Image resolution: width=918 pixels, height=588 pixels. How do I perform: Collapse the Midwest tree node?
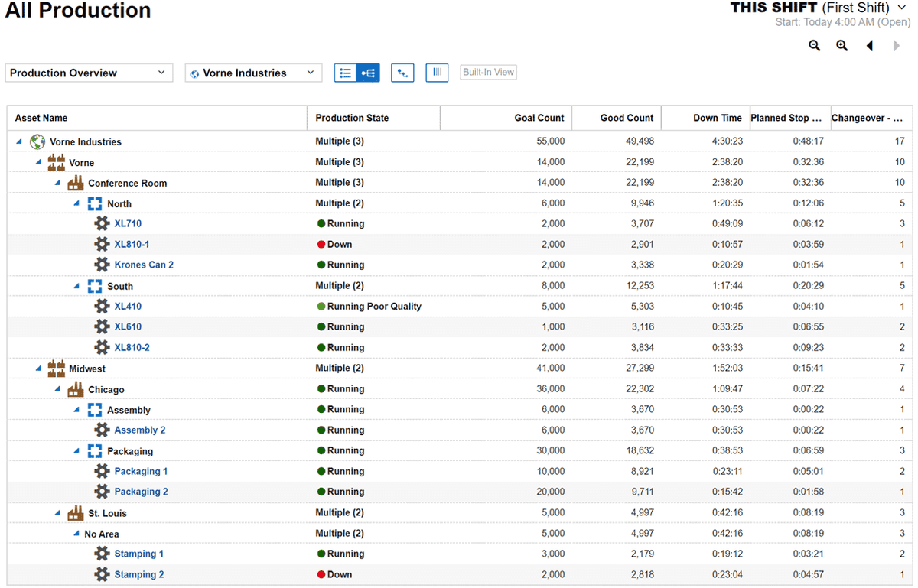tap(38, 369)
